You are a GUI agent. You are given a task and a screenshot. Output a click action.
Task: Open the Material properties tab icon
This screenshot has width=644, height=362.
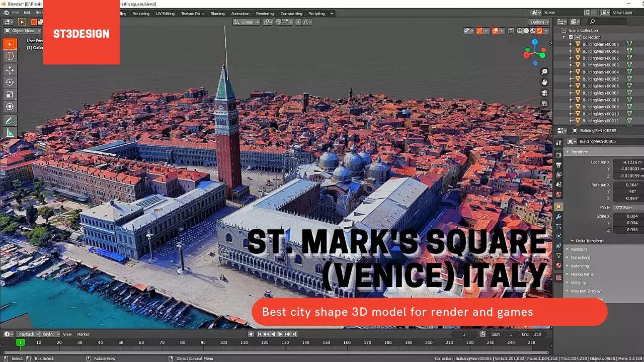coord(558,265)
